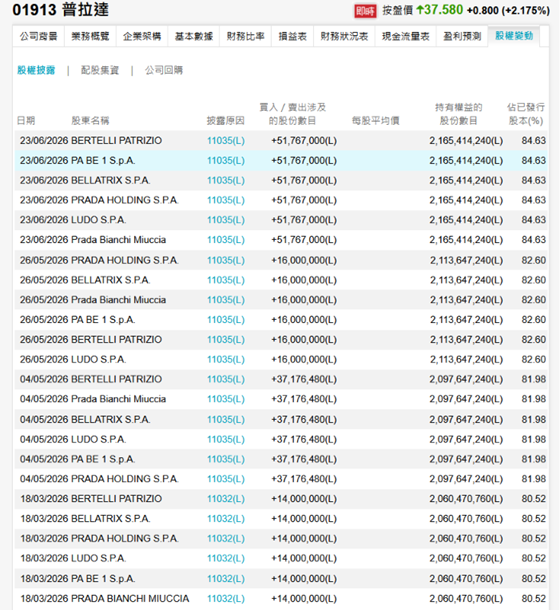Click the 日期 column header
Screen dimensions: 560x610
[x=26, y=121]
